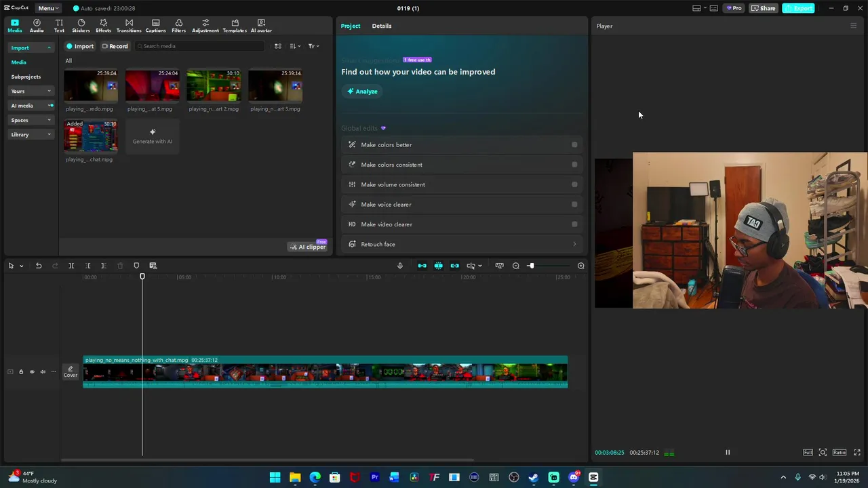Zoom out the timeline with minus icon
The image size is (868, 488).
516,266
